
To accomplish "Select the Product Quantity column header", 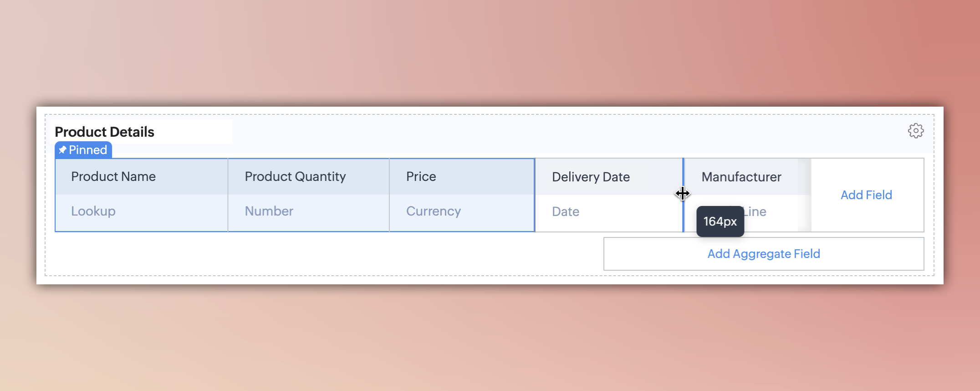I will pos(295,176).
